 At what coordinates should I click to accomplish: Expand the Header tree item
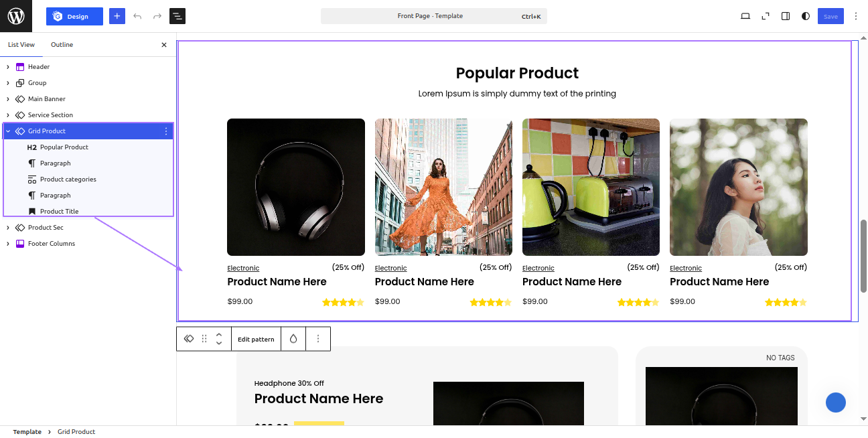8,67
